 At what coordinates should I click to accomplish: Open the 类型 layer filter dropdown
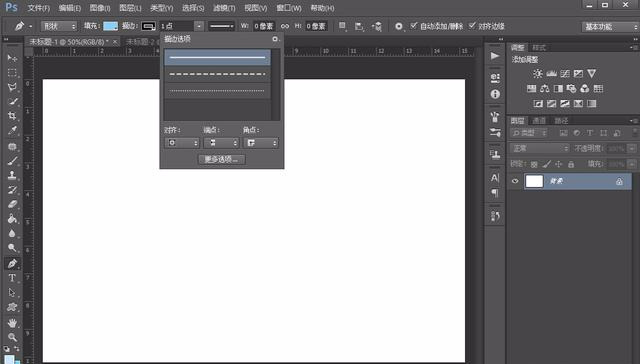coord(529,133)
